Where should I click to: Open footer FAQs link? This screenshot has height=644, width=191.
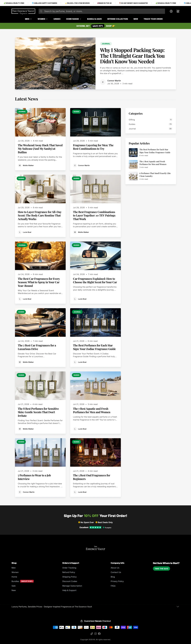113,586
